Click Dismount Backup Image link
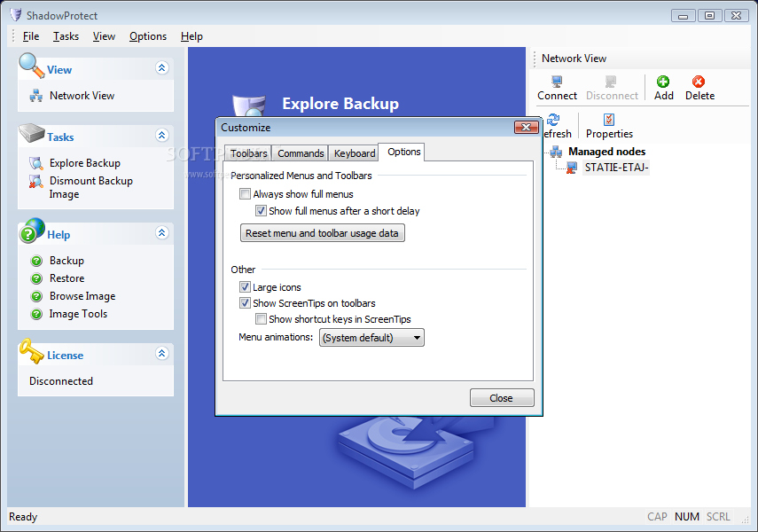 (x=91, y=187)
